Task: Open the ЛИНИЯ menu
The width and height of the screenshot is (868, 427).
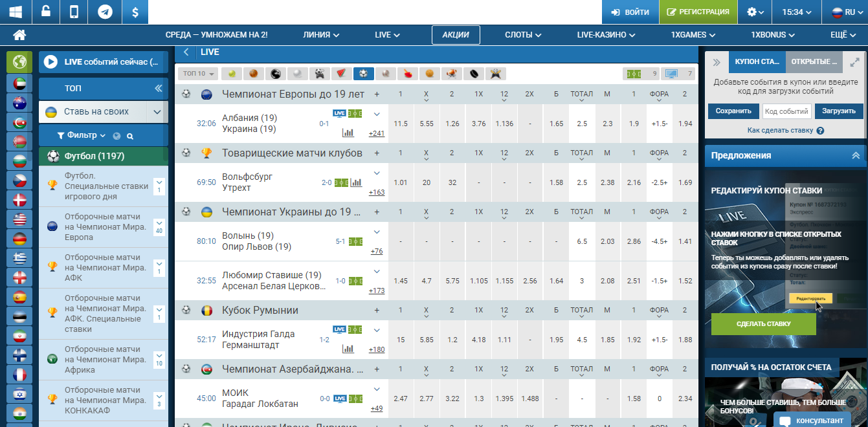Action: point(321,35)
